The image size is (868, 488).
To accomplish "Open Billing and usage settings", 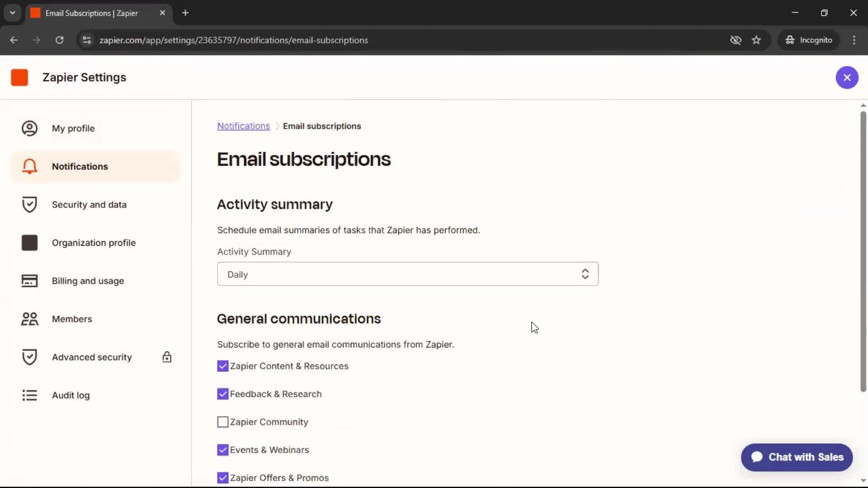I will tap(95, 281).
